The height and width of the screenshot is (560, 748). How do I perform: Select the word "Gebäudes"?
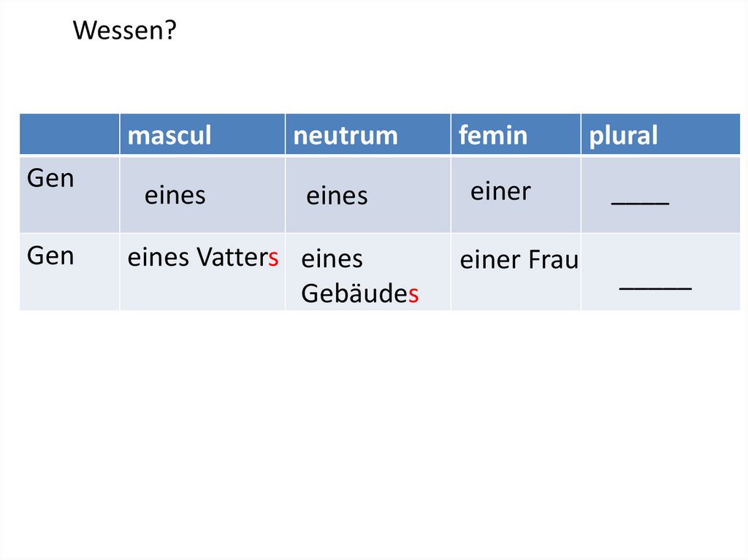click(x=359, y=294)
